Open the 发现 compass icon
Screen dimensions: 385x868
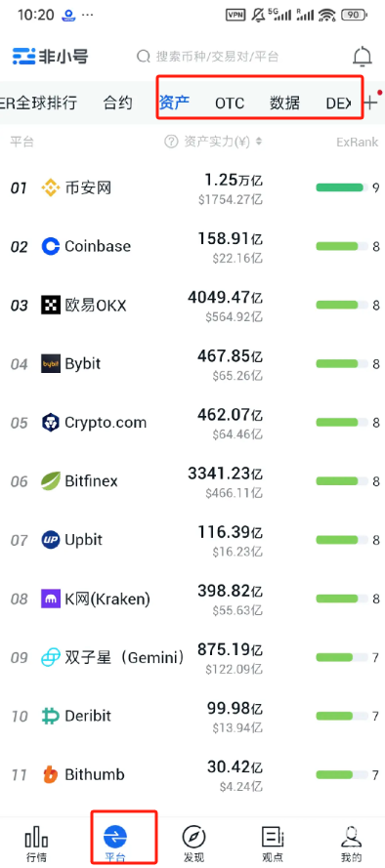[x=193, y=837]
